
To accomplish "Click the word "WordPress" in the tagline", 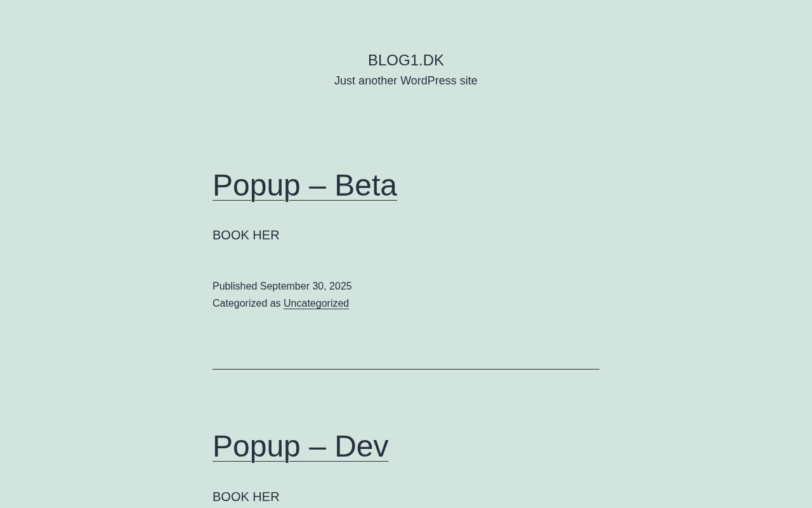I will coord(428,81).
